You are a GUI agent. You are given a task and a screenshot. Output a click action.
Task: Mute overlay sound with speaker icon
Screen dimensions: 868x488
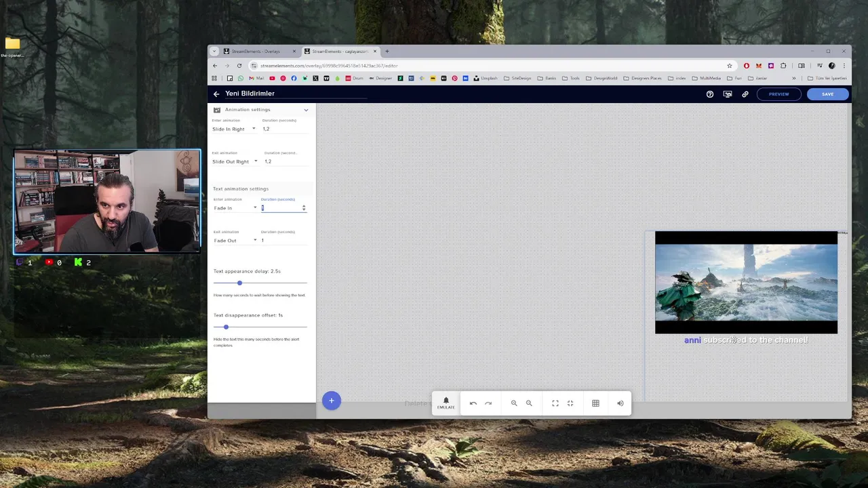(x=620, y=403)
